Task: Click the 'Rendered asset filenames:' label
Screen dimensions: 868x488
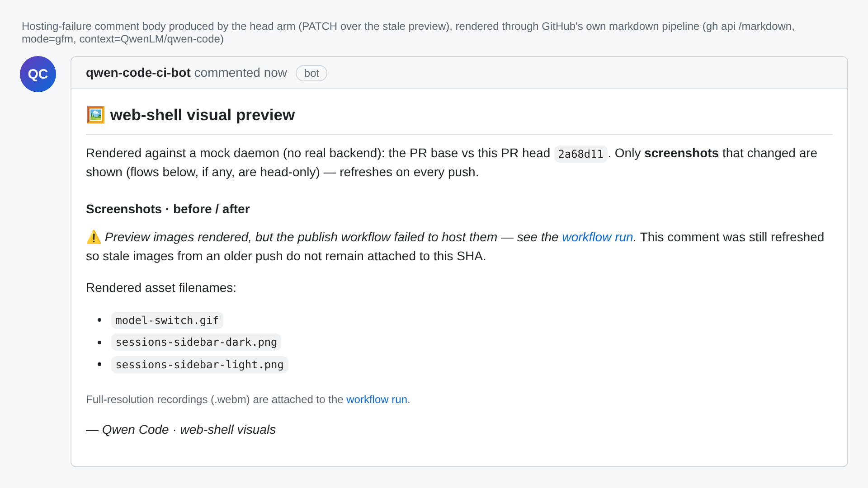Action: pos(161,288)
